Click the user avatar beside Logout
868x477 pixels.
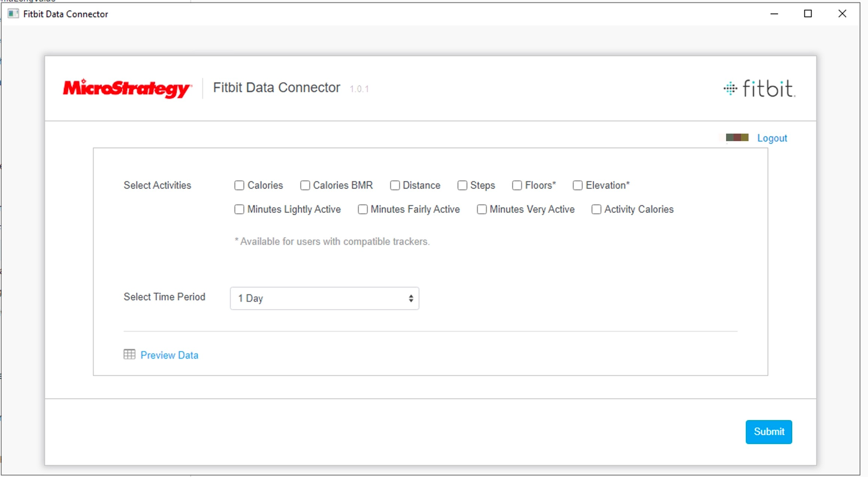point(737,138)
